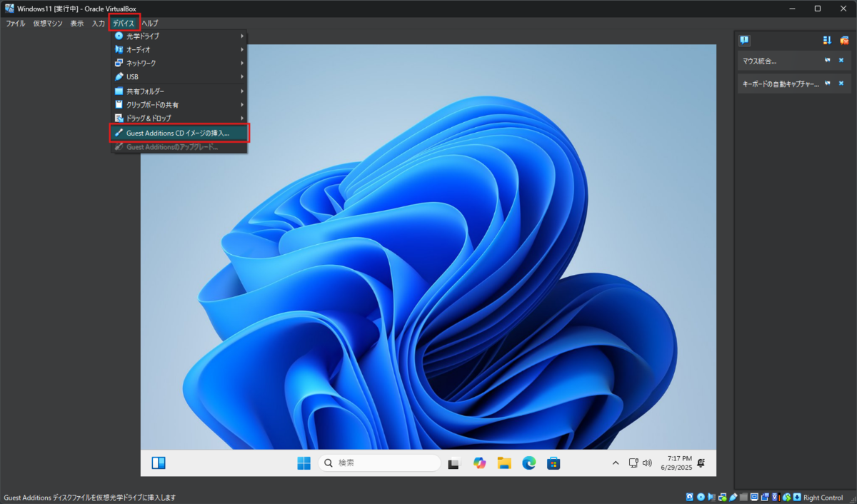Click the optical disk status bar indicator

pos(701,497)
